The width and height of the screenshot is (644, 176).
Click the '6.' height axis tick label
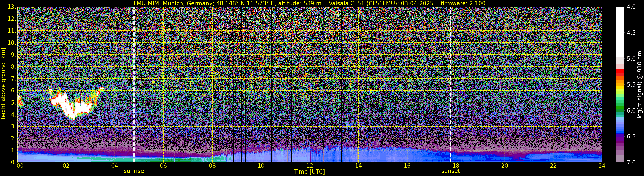click(x=13, y=91)
